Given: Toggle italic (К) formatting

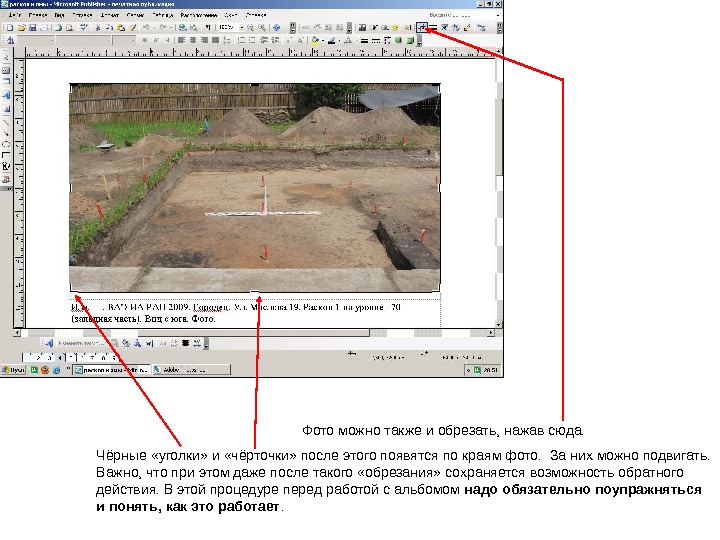Looking at the screenshot, I should [x=156, y=40].
